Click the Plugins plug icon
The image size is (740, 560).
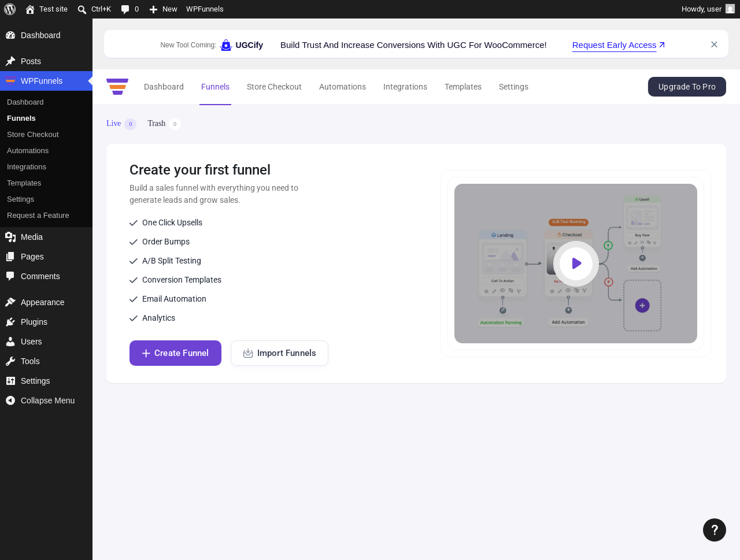[10, 322]
